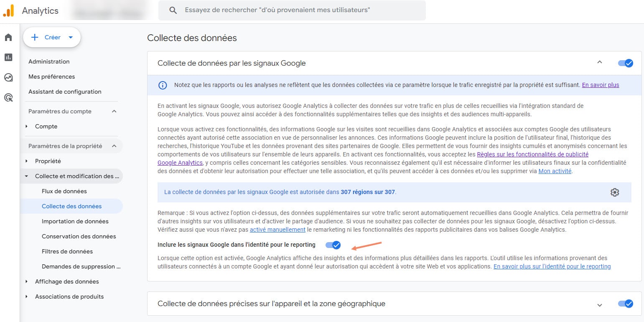Image resolution: width=644 pixels, height=322 pixels.
Task: Expand the Propriété tree item
Action: click(27, 161)
